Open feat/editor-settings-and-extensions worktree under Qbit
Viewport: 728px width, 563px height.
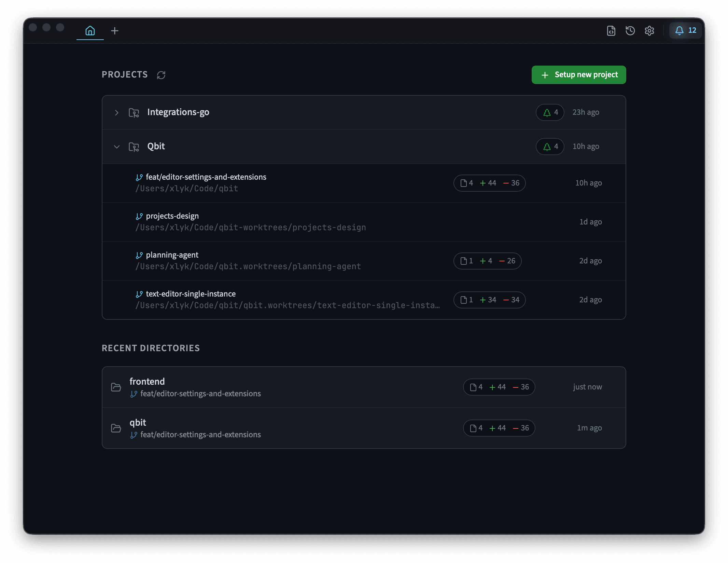[364, 183]
